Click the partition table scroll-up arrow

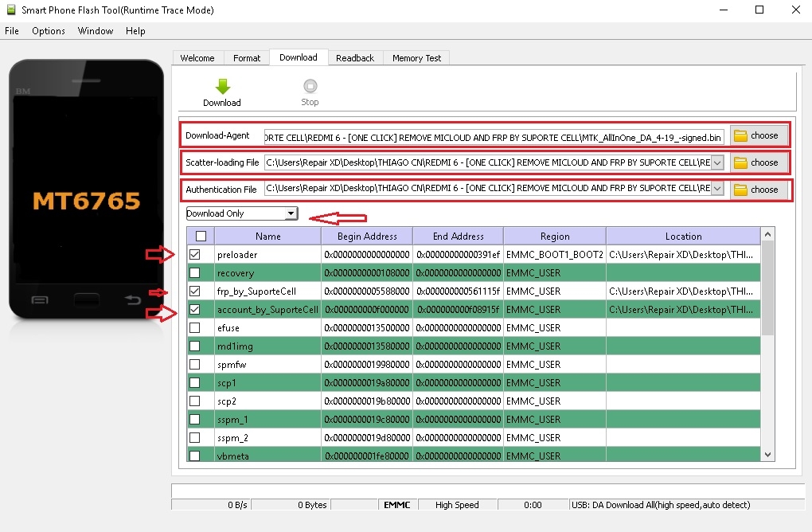pos(767,234)
